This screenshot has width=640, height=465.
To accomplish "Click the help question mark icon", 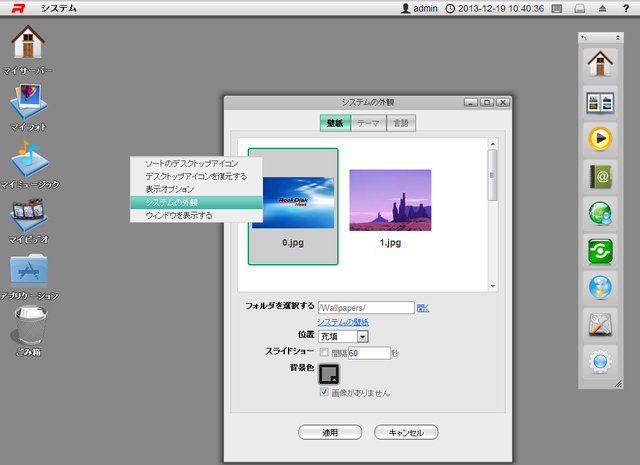I will click(625, 9).
